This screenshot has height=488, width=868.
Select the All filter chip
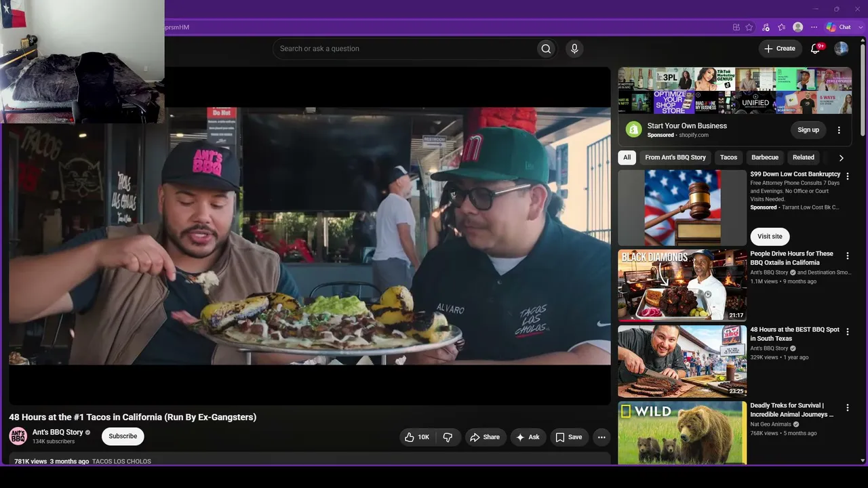pyautogui.click(x=627, y=157)
